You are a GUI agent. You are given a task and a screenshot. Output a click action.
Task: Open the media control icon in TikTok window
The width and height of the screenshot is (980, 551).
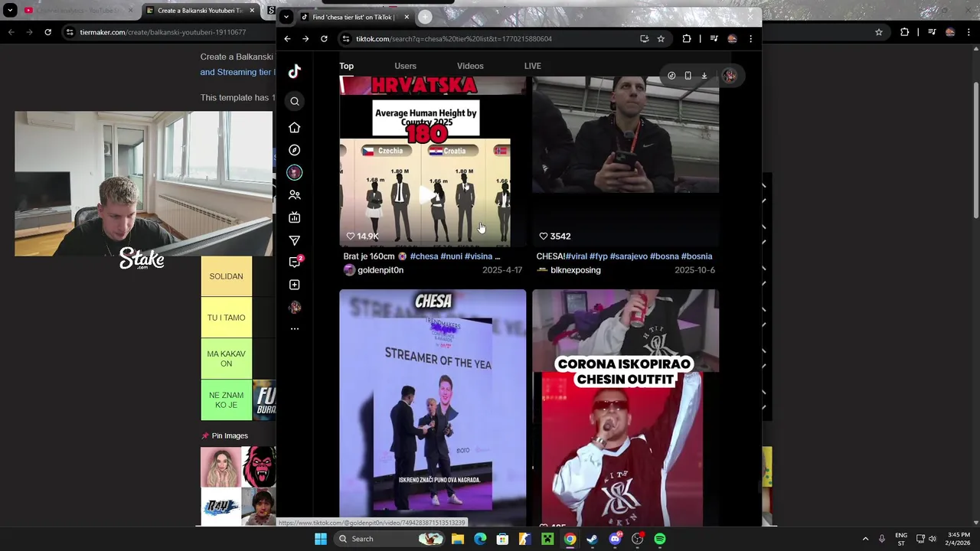(714, 39)
